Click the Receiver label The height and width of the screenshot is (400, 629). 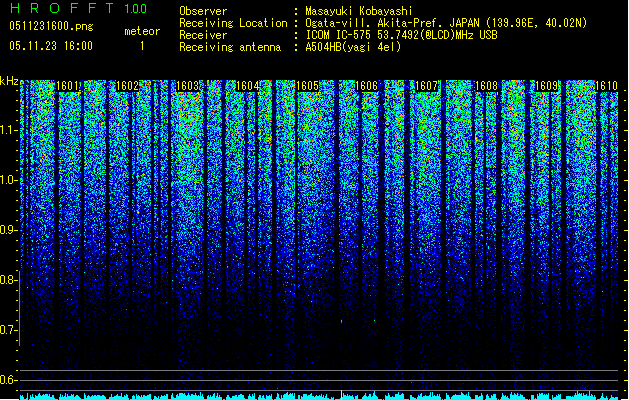203,35
